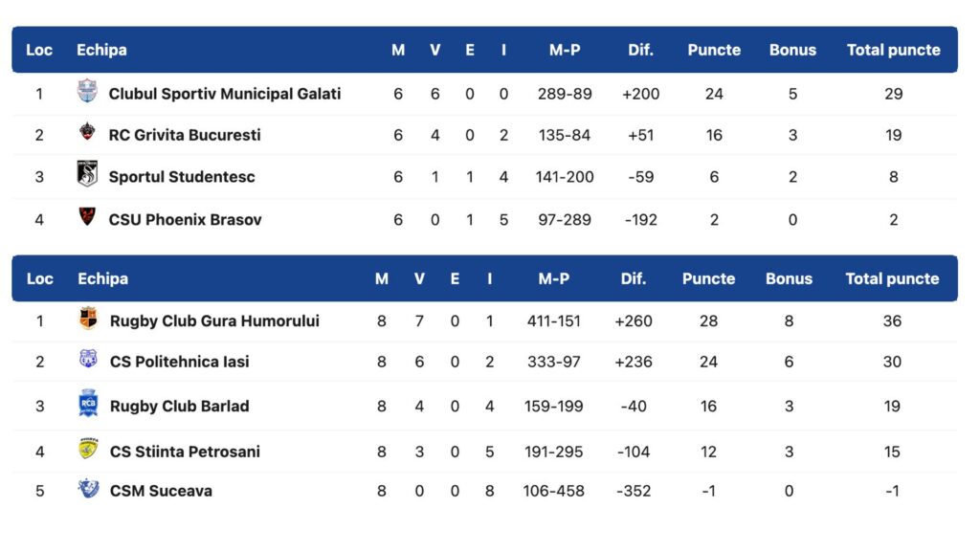The height and width of the screenshot is (552, 980).
Task: Click the Dif. header in the top table
Action: click(640, 50)
